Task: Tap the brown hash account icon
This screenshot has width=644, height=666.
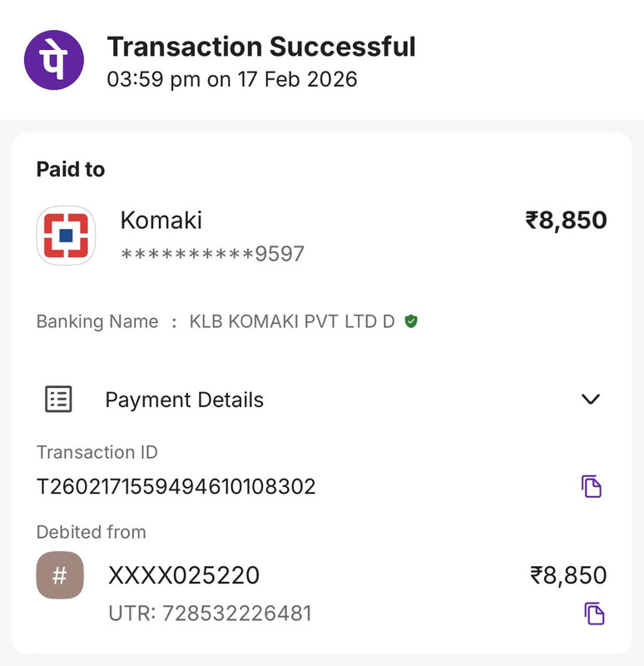Action: (60, 575)
